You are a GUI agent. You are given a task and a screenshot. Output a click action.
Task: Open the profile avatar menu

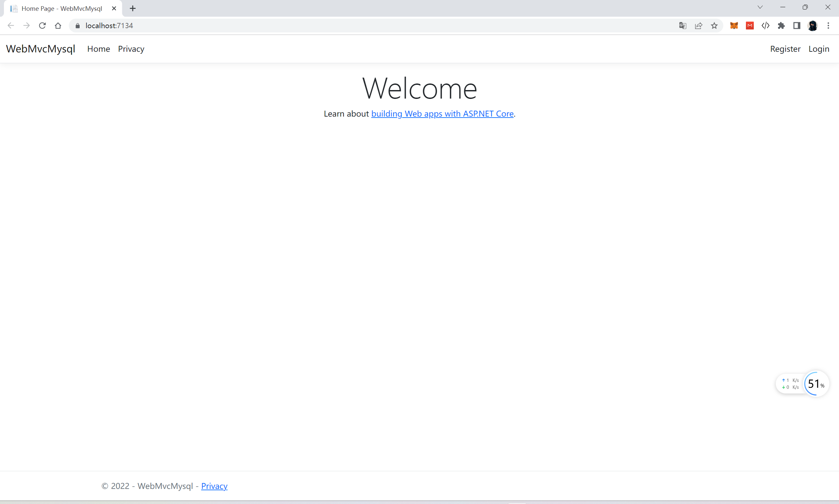coord(812,26)
